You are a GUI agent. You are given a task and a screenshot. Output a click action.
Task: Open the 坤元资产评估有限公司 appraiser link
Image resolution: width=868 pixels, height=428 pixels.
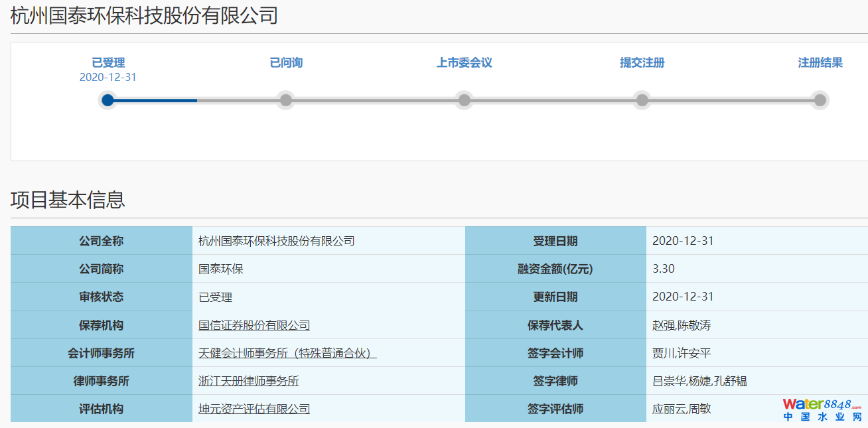[x=254, y=409]
